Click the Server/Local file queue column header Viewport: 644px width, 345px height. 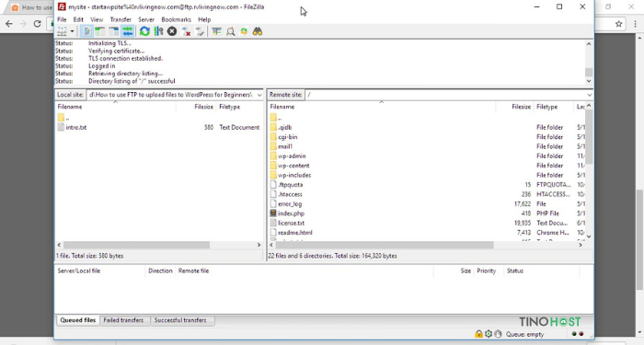(99, 271)
